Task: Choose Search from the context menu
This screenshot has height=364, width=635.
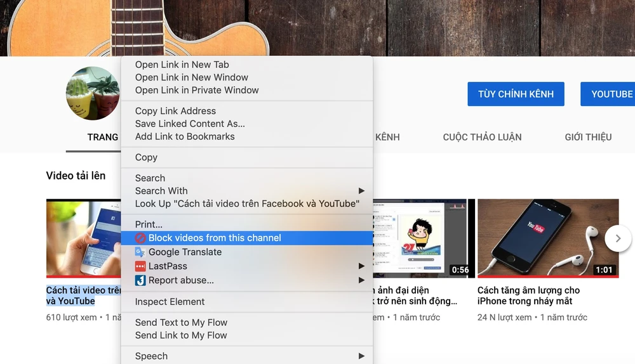Action: [x=246, y=178]
